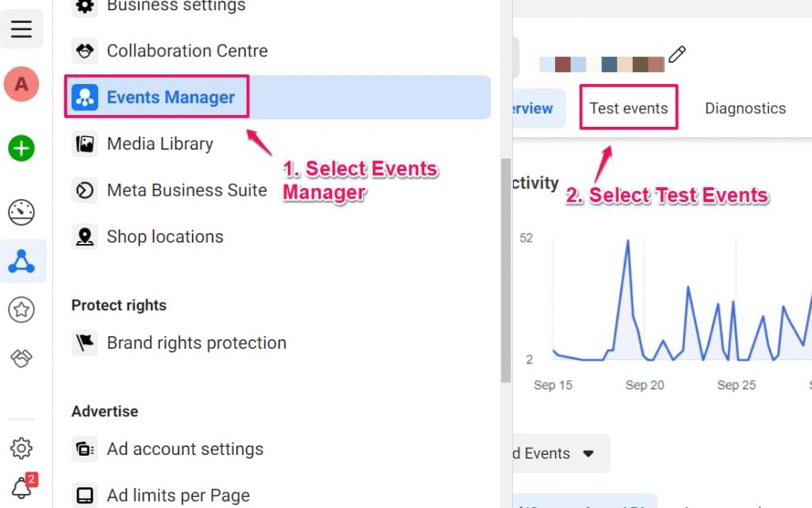Open notifications via the bell icon
Image resolution: width=812 pixels, height=508 pixels.
[x=20, y=488]
